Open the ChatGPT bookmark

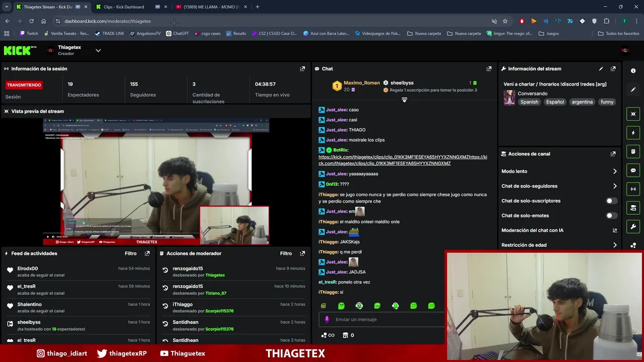click(178, 34)
